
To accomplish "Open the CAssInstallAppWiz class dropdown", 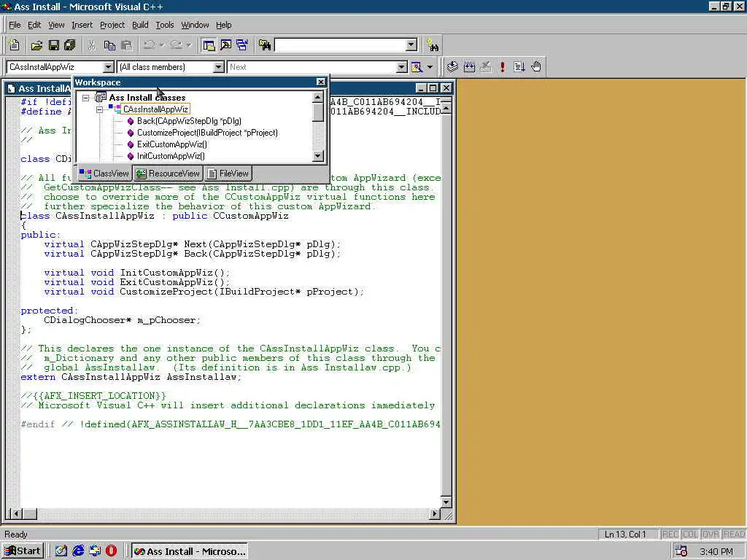I will click(108, 67).
